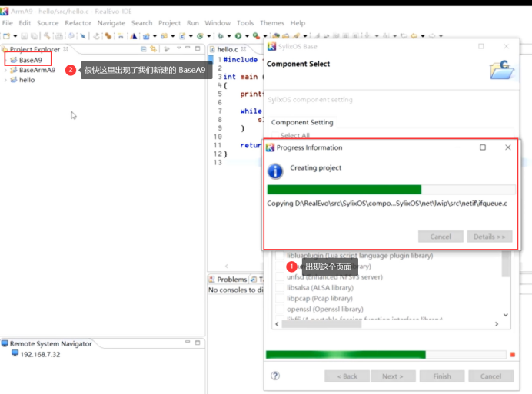This screenshot has width=532, height=394.
Task: Click the blue triangle toolbar icon
Action: tap(133, 36)
